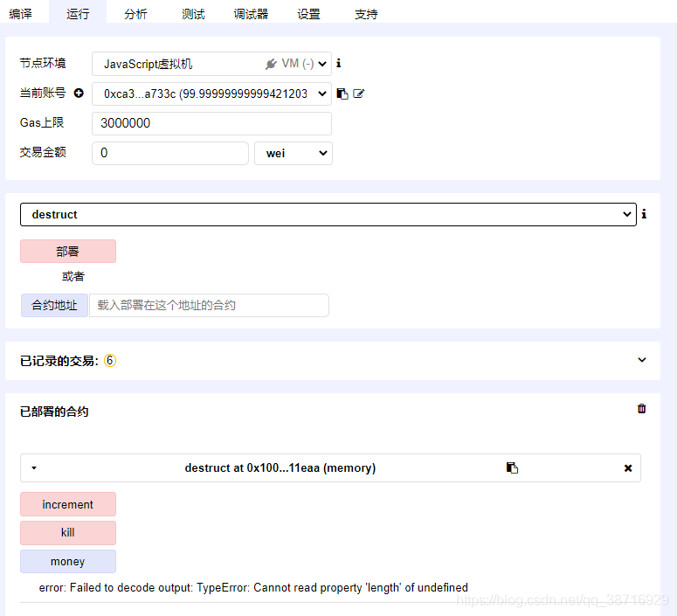Click the 部署 deploy button
This screenshot has width=677, height=616.
pos(68,252)
